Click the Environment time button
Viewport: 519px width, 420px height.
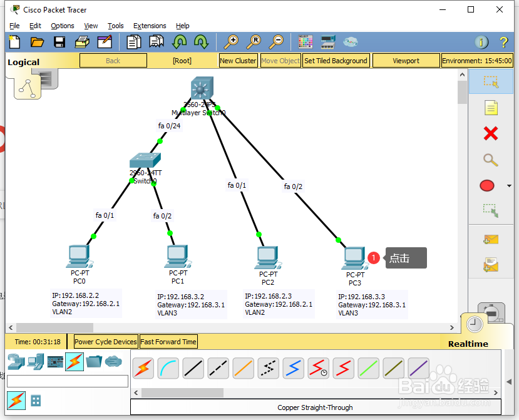[x=477, y=61]
